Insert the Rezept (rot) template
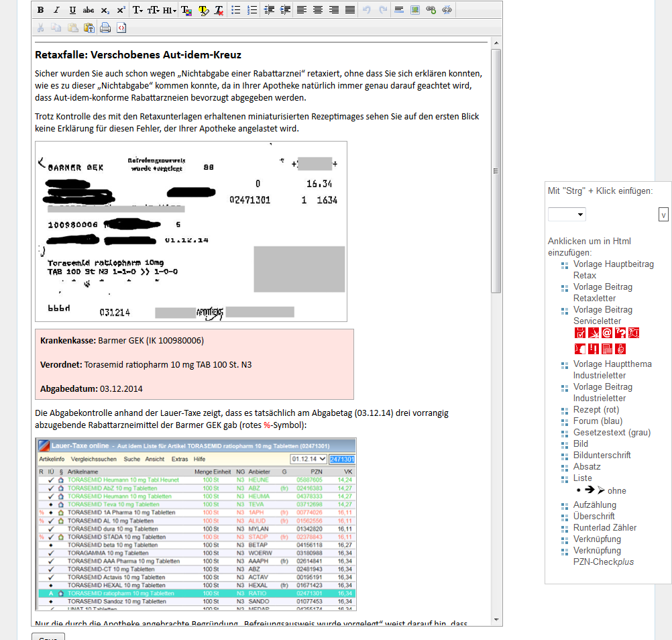672x640 pixels. tap(596, 410)
